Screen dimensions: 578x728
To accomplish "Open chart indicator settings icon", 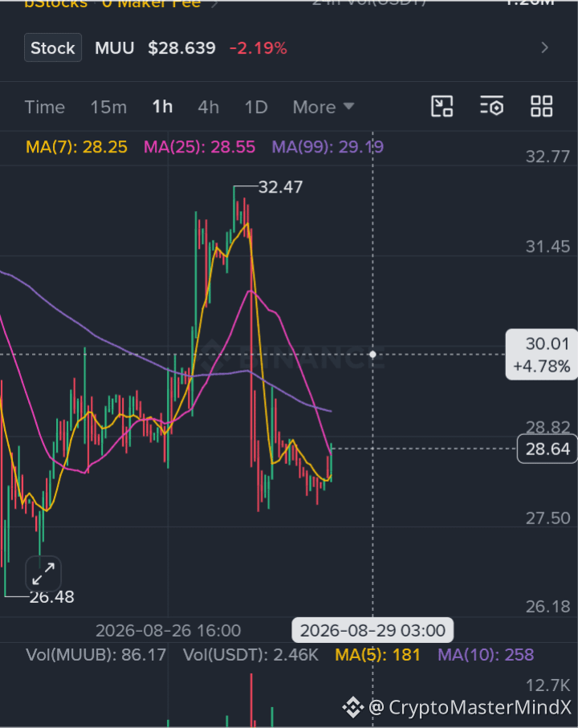I will click(x=491, y=106).
